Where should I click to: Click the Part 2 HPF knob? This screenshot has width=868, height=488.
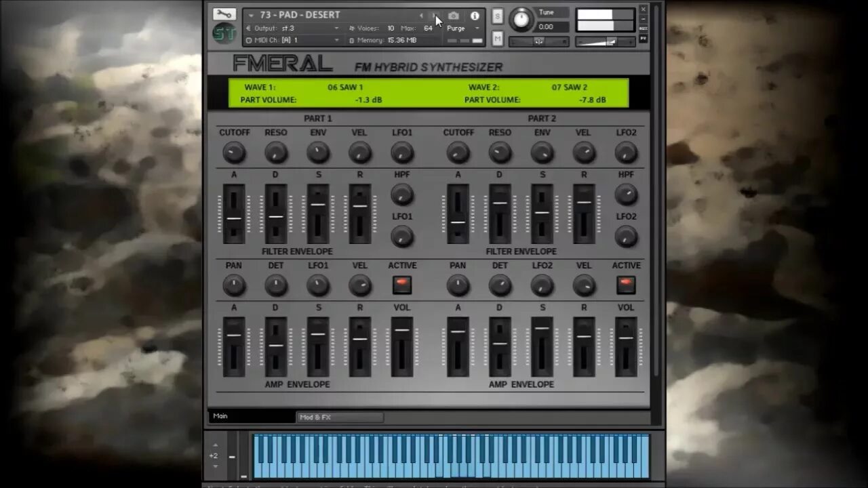(626, 195)
